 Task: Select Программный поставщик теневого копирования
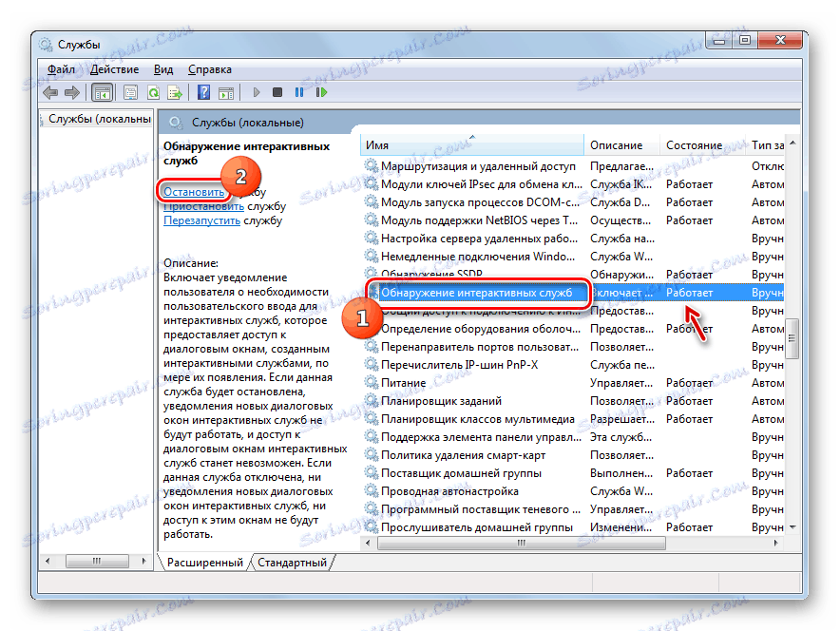[x=573, y=509]
